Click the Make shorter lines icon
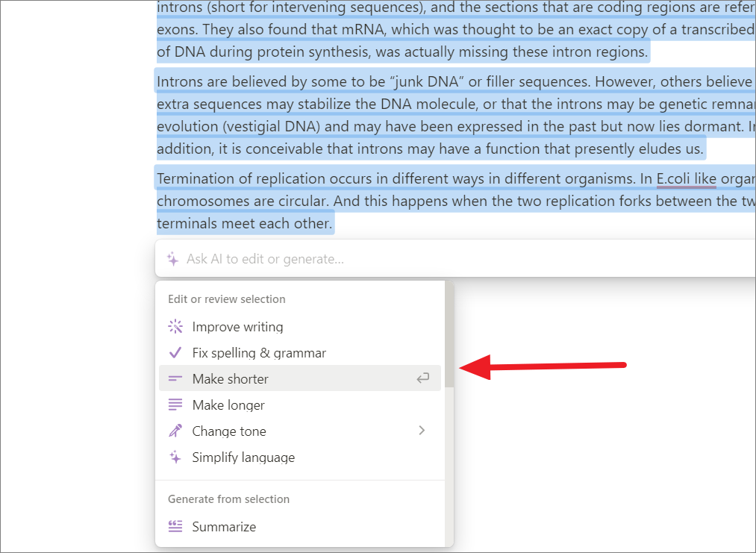This screenshot has height=553, width=756. pos(175,379)
